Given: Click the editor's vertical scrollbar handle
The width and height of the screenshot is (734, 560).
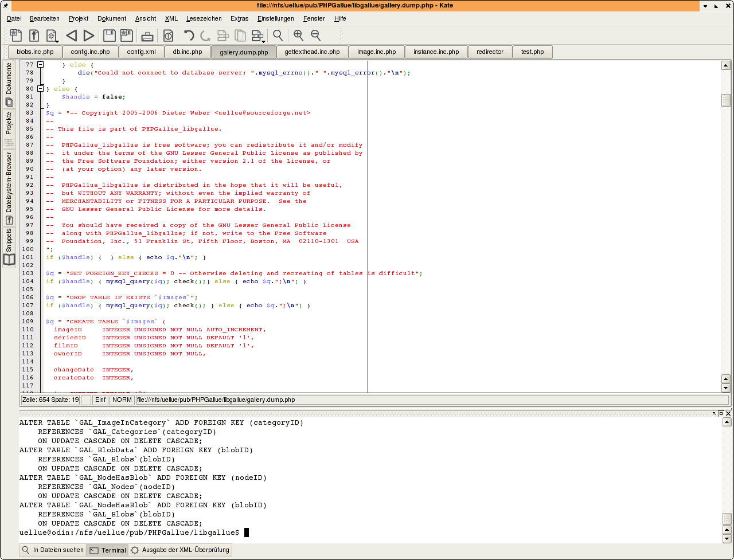Looking at the screenshot, I should point(725,100).
